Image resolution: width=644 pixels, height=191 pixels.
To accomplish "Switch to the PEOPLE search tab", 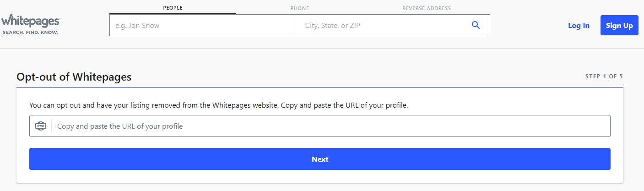I will click(x=173, y=8).
